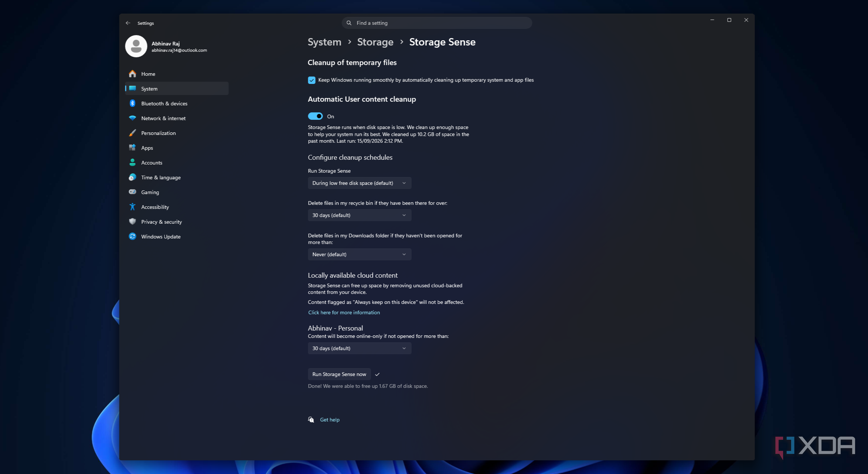
Task: Navigate to Time & language
Action: click(177, 177)
